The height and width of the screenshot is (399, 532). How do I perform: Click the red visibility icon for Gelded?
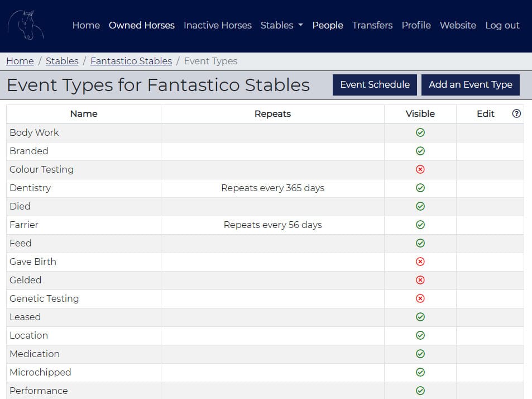point(420,280)
